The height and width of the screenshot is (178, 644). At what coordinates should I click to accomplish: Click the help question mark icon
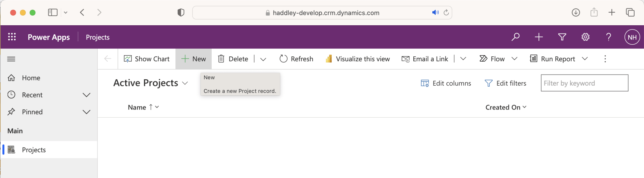(608, 37)
